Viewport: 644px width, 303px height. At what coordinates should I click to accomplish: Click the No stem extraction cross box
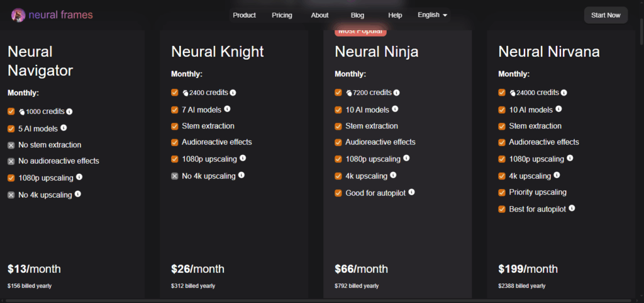pos(11,145)
